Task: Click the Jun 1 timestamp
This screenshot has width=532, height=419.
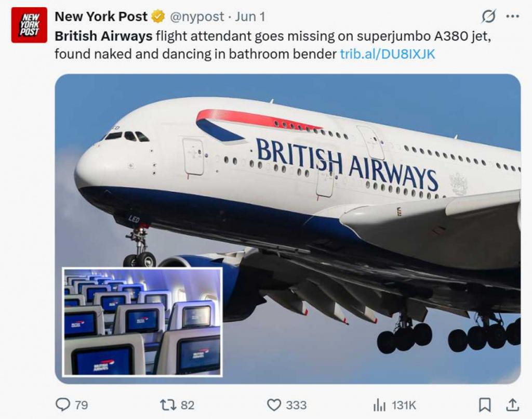Action: pos(250,17)
